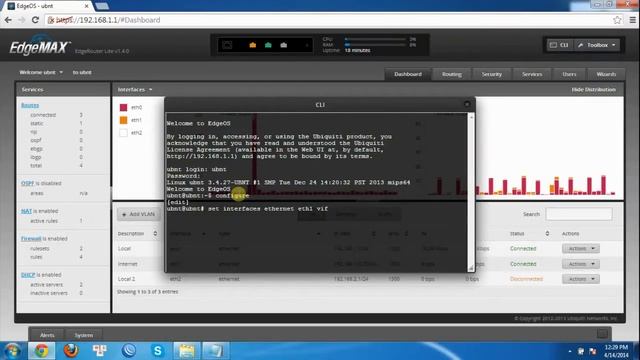Open the Chrome menu icon

point(632,20)
